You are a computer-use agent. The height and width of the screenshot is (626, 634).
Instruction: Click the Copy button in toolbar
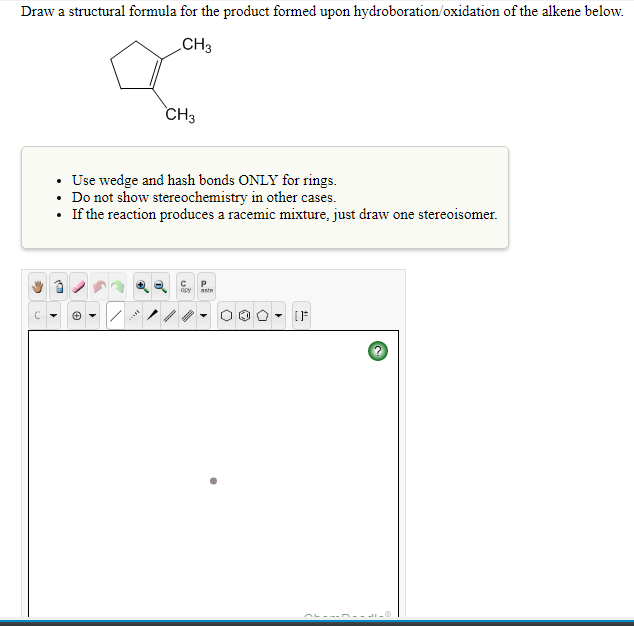pos(186,287)
